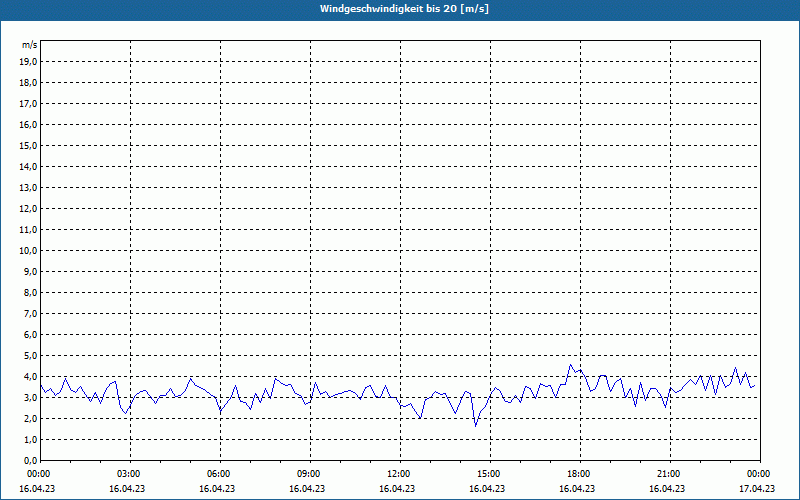The width and height of the screenshot is (800, 500).
Task: Click the 16,0 y-axis label
Action: [x=28, y=124]
